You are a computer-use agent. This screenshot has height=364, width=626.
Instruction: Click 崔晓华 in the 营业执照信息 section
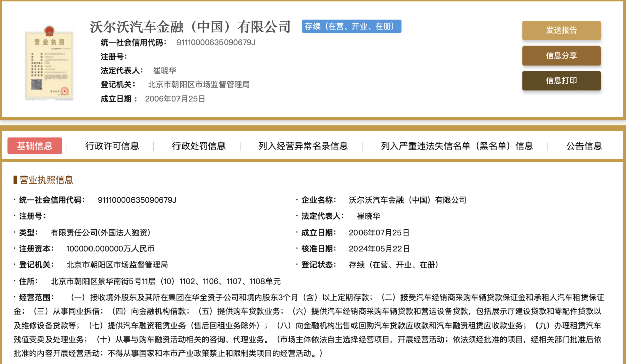(369, 216)
